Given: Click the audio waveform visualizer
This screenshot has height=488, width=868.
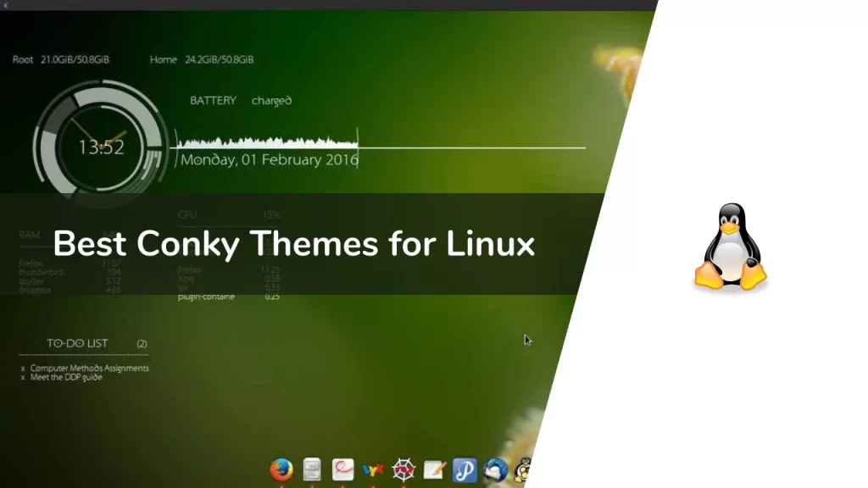Looking at the screenshot, I should pyautogui.click(x=267, y=141).
